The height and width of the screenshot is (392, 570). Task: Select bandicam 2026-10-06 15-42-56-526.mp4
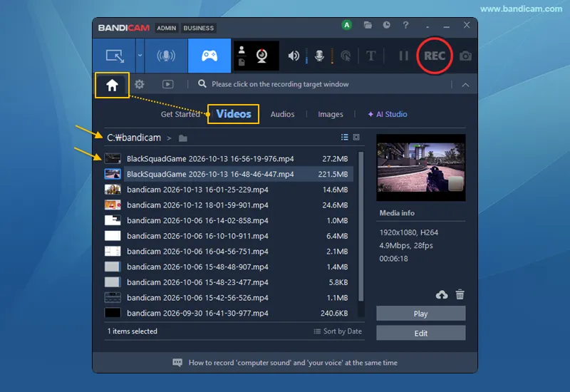click(229, 298)
